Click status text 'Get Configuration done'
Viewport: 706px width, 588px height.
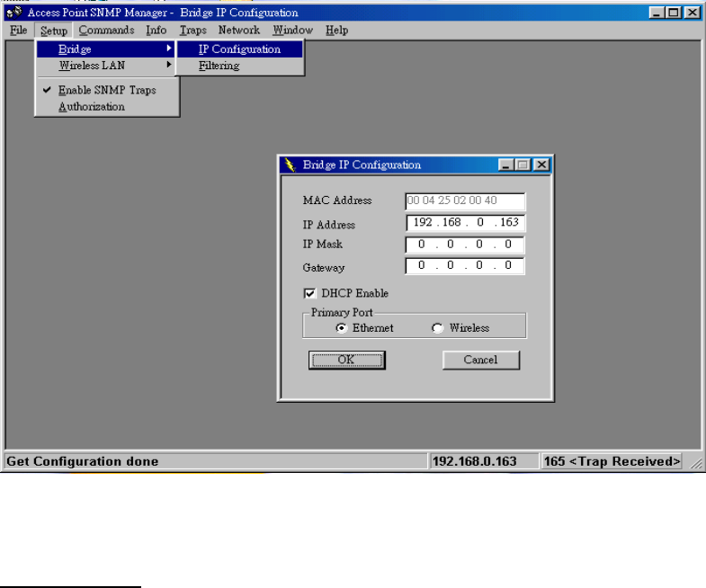tap(83, 461)
